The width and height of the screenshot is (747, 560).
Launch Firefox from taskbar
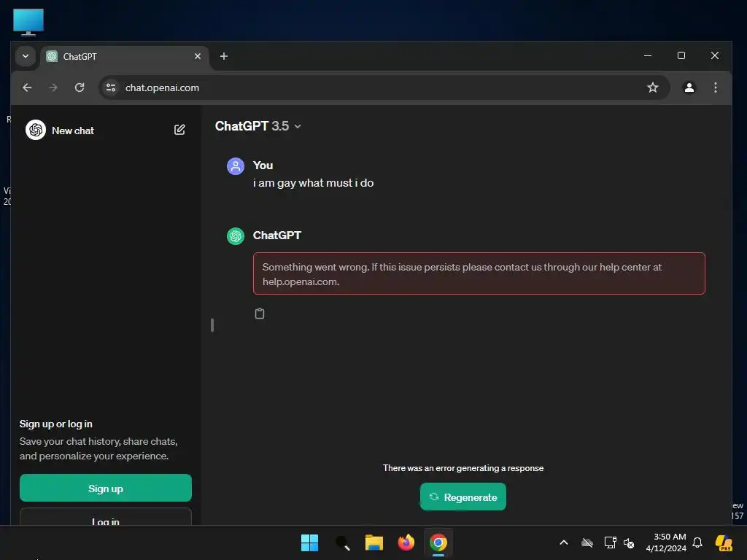point(406,542)
